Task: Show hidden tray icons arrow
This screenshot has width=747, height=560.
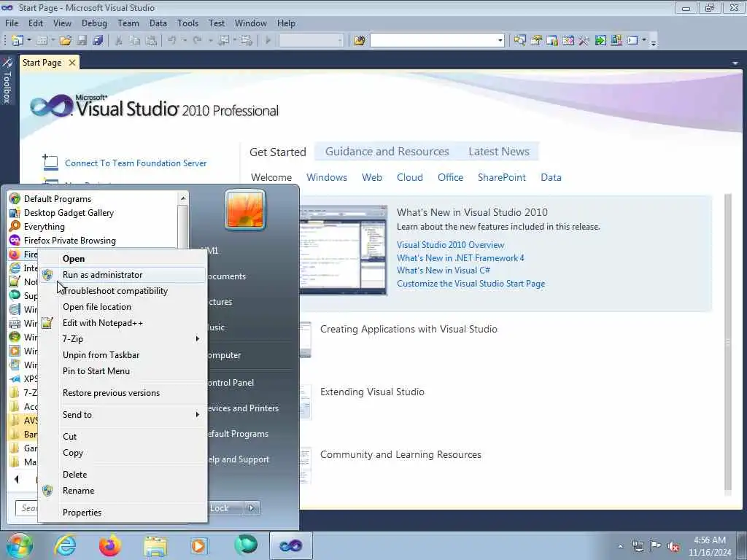Action: (x=620, y=546)
